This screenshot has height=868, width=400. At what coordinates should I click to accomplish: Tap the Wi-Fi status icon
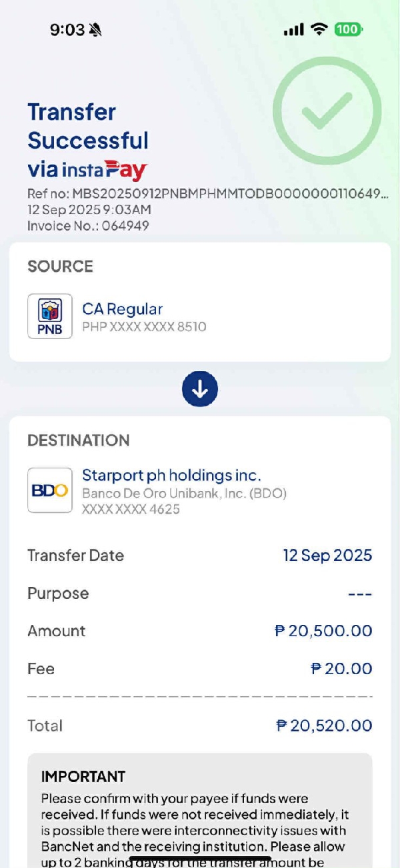pos(319,29)
